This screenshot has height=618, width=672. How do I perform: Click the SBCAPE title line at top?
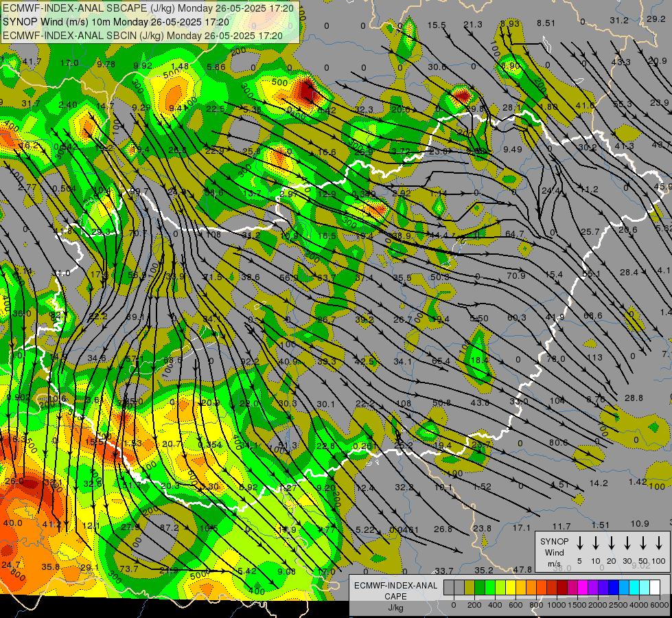[x=148, y=8]
